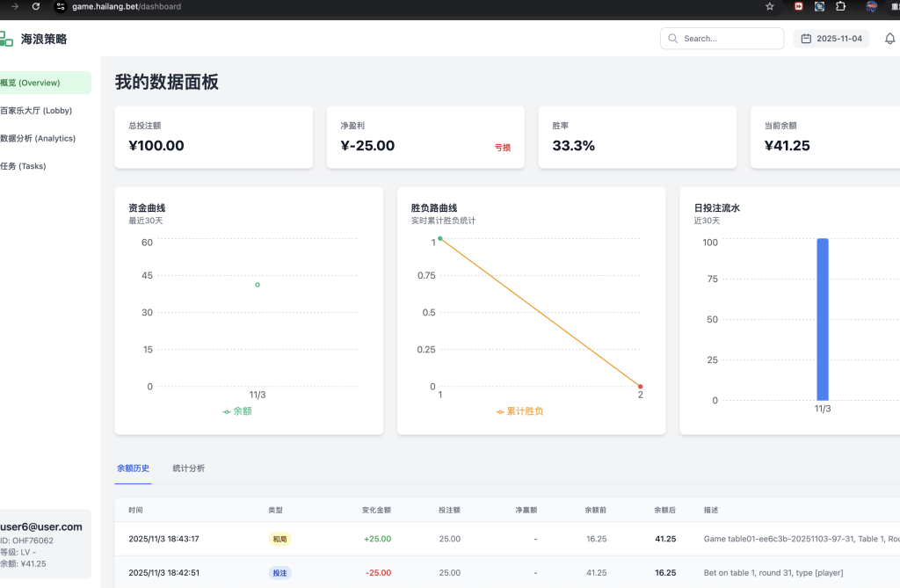
Task: Toggle the 余额 legend in 资金曲线 chart
Action: (237, 411)
